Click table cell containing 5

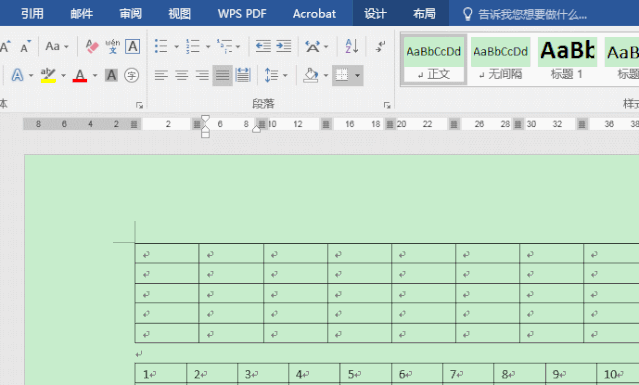pyautogui.click(x=365, y=374)
